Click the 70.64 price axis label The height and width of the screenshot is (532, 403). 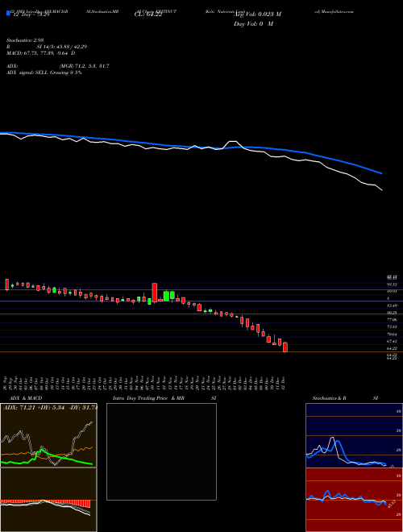click(x=392, y=335)
